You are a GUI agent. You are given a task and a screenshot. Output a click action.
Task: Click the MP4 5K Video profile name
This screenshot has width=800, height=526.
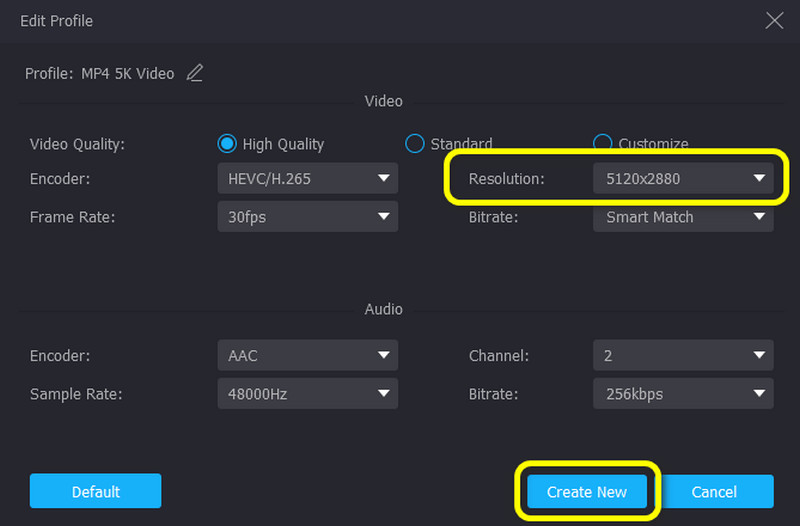[128, 73]
